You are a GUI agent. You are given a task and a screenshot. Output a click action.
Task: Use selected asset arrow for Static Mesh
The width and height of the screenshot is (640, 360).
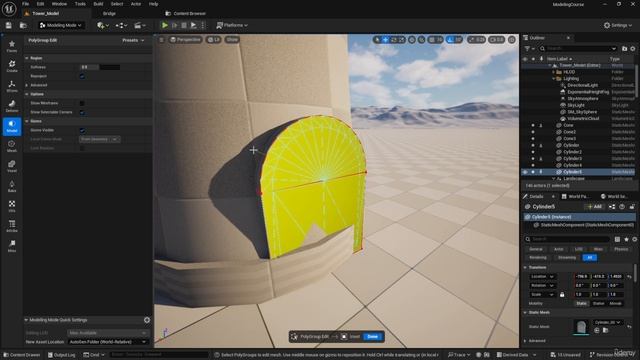coord(597,330)
